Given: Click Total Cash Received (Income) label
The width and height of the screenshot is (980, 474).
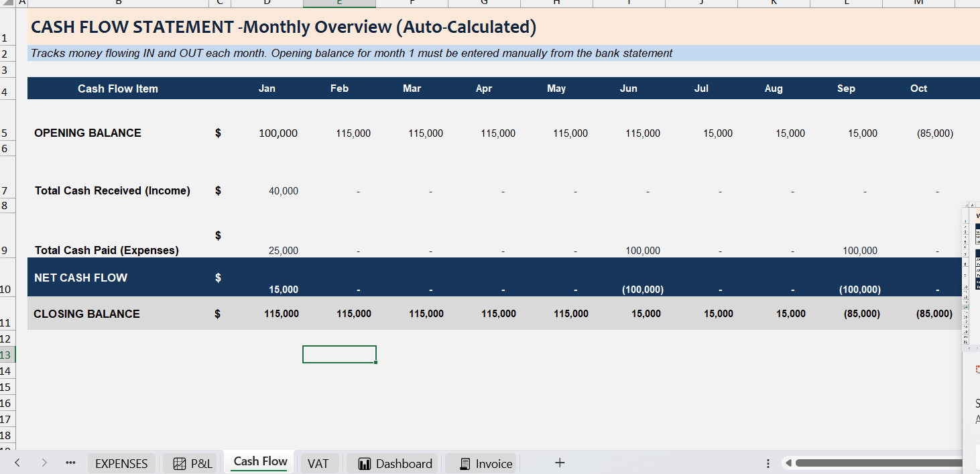Looking at the screenshot, I should point(113,190).
